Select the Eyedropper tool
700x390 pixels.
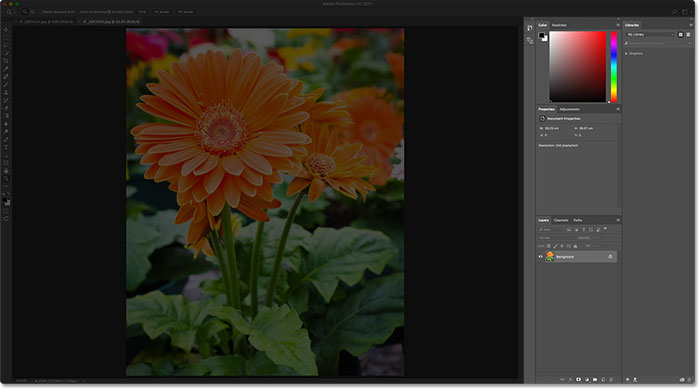[6, 69]
